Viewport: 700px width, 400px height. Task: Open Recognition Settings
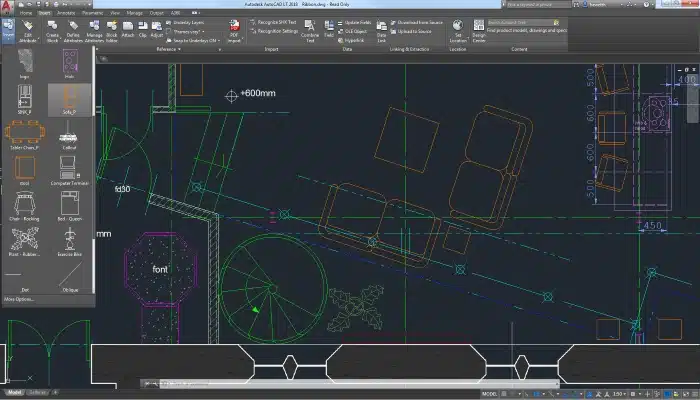click(x=274, y=31)
